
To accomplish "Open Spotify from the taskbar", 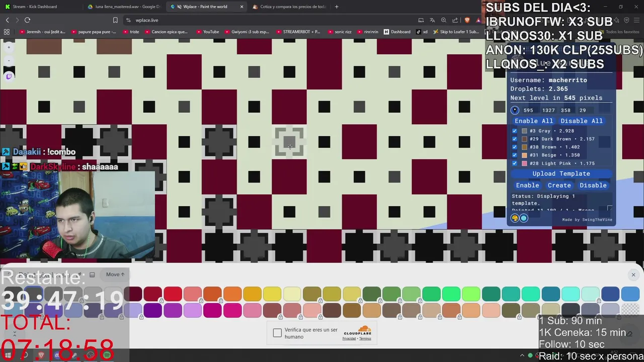I will (x=107, y=355).
